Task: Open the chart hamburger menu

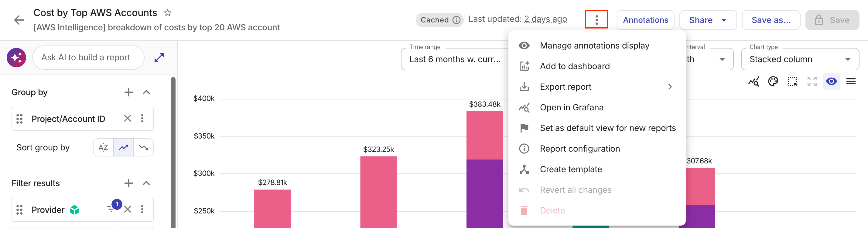Action: coord(851,81)
